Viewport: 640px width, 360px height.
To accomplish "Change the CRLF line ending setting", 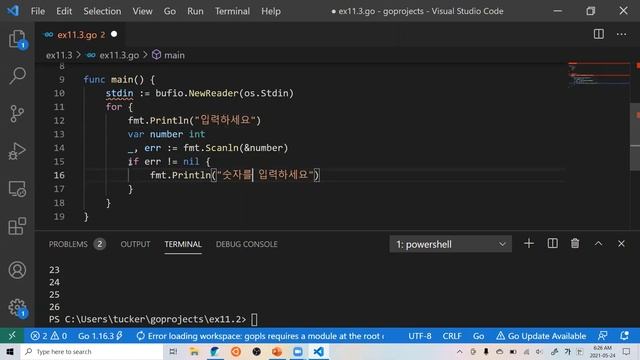I will [452, 336].
